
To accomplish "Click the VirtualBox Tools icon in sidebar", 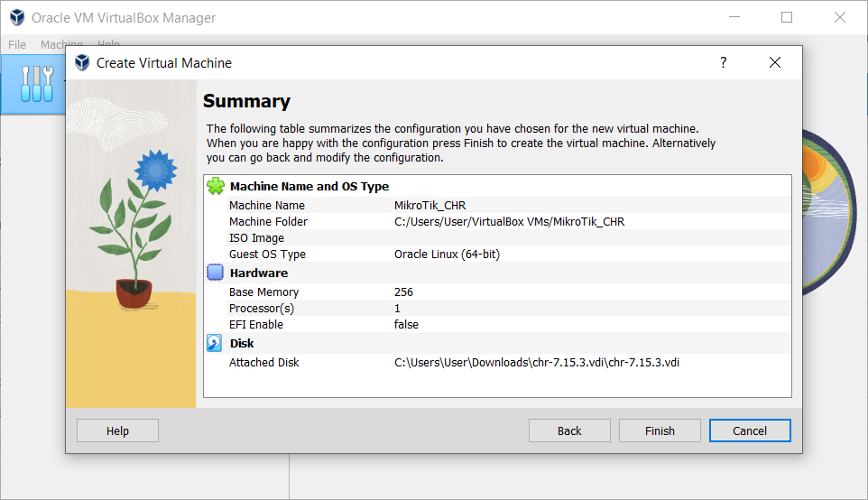I will pyautogui.click(x=36, y=84).
